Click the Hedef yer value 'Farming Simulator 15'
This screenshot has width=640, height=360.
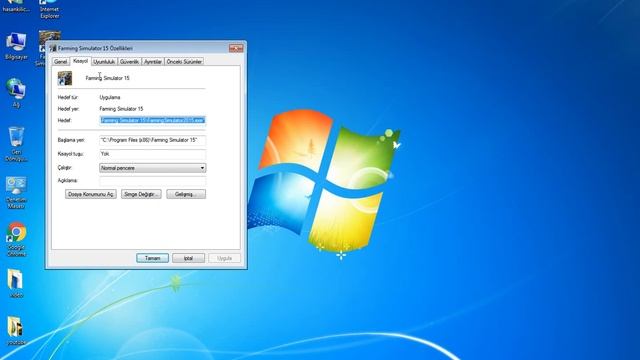pos(121,109)
